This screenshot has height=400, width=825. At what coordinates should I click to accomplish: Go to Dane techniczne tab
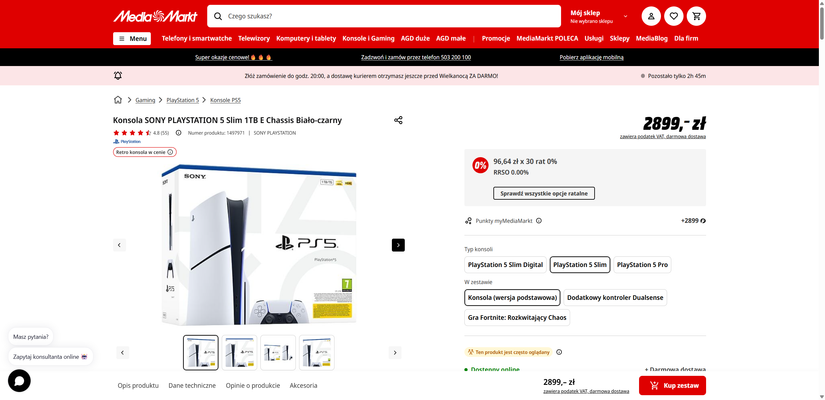pos(192,386)
